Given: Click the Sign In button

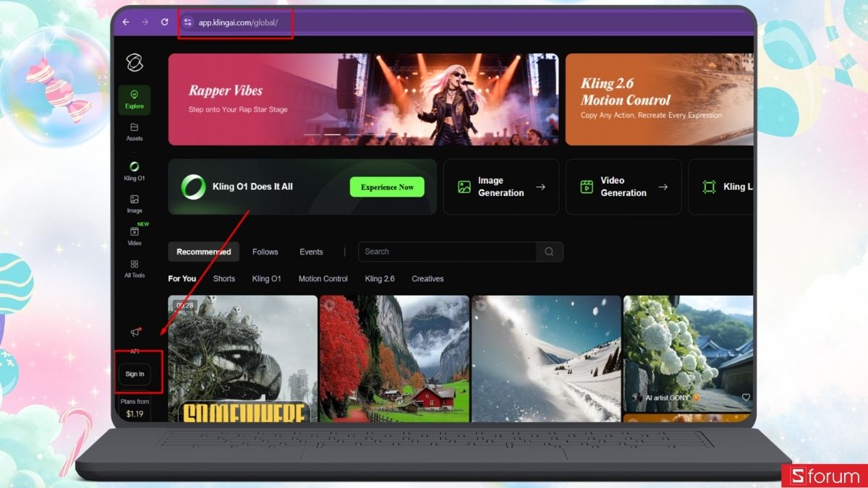Looking at the screenshot, I should [135, 374].
